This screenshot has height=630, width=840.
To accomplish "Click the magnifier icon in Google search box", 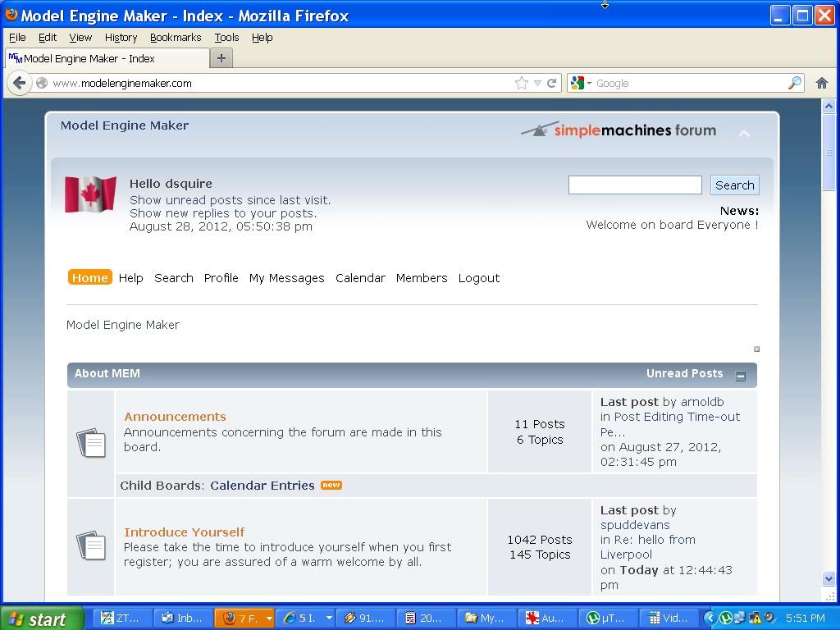I will tap(795, 83).
